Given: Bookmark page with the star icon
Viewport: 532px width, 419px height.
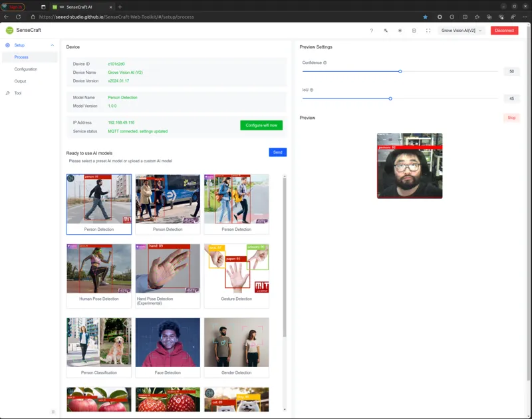Looking at the screenshot, I should click(x=425, y=17).
